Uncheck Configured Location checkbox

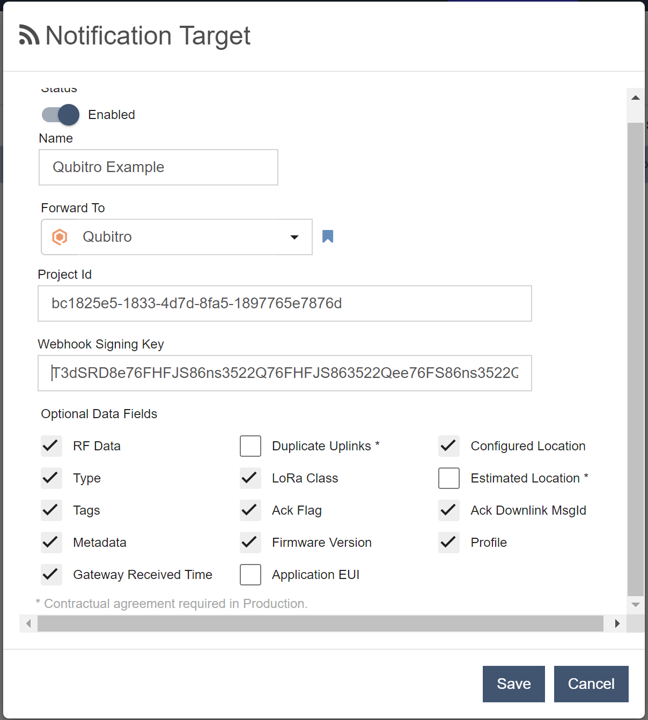pyautogui.click(x=449, y=446)
